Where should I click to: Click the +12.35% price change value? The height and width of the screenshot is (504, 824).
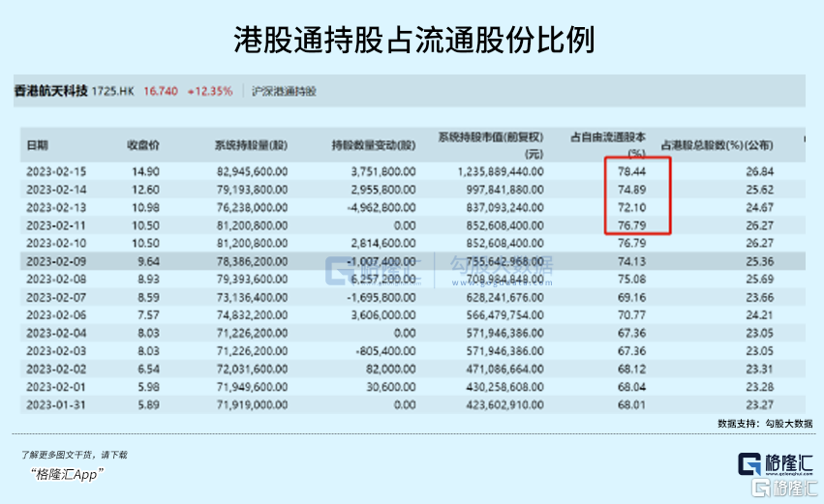(x=209, y=91)
